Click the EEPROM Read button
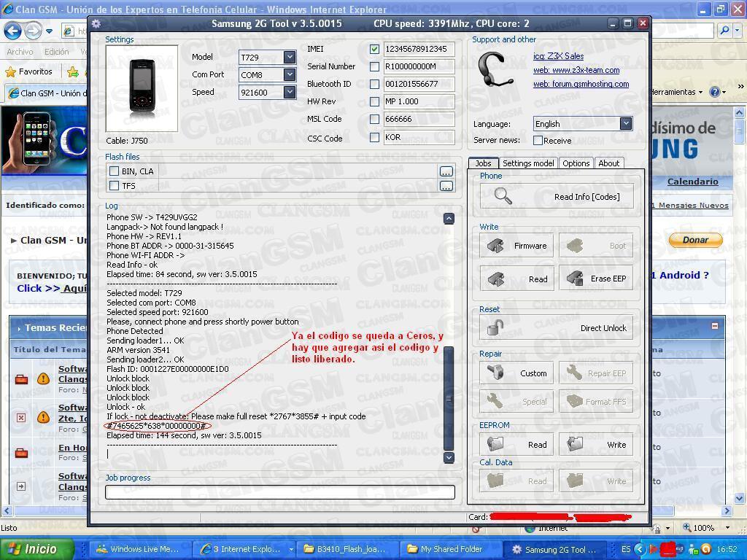 click(516, 444)
